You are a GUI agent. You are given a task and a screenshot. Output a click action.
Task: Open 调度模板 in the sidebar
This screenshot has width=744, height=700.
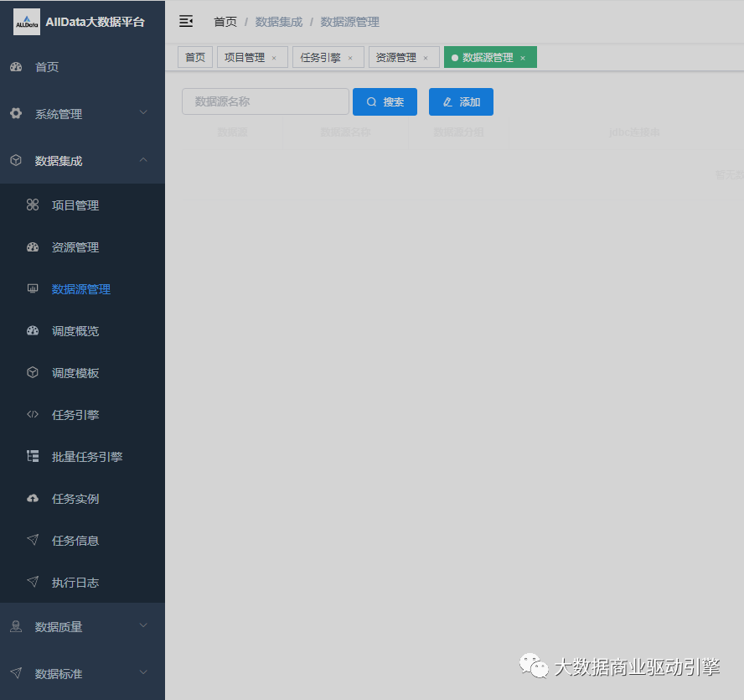click(x=75, y=373)
